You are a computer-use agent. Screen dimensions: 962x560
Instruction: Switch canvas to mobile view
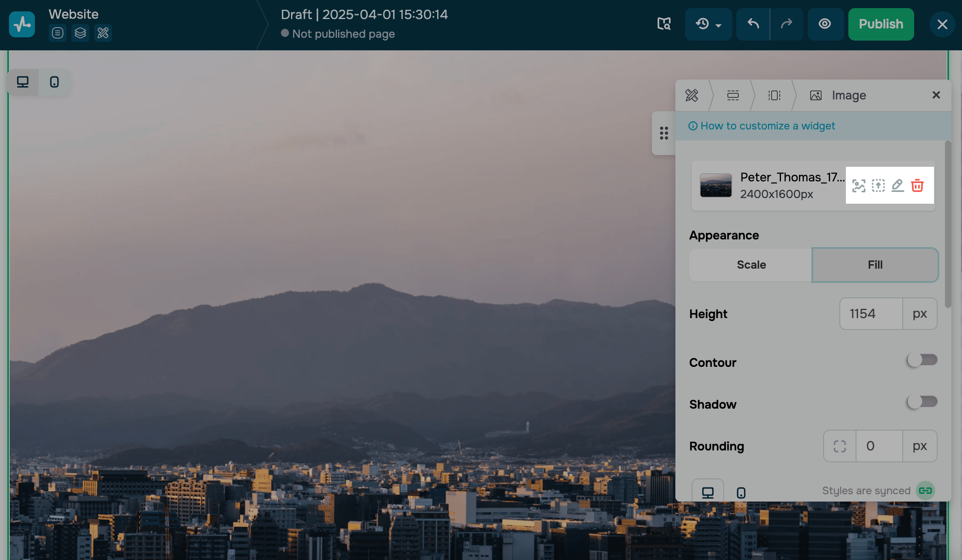54,82
